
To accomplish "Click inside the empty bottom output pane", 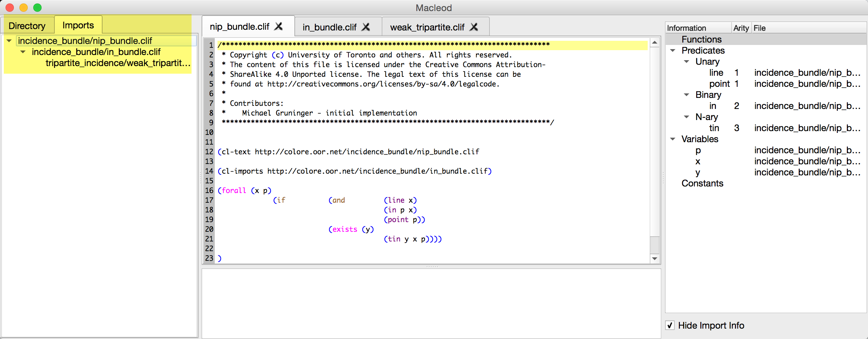I will [x=431, y=303].
